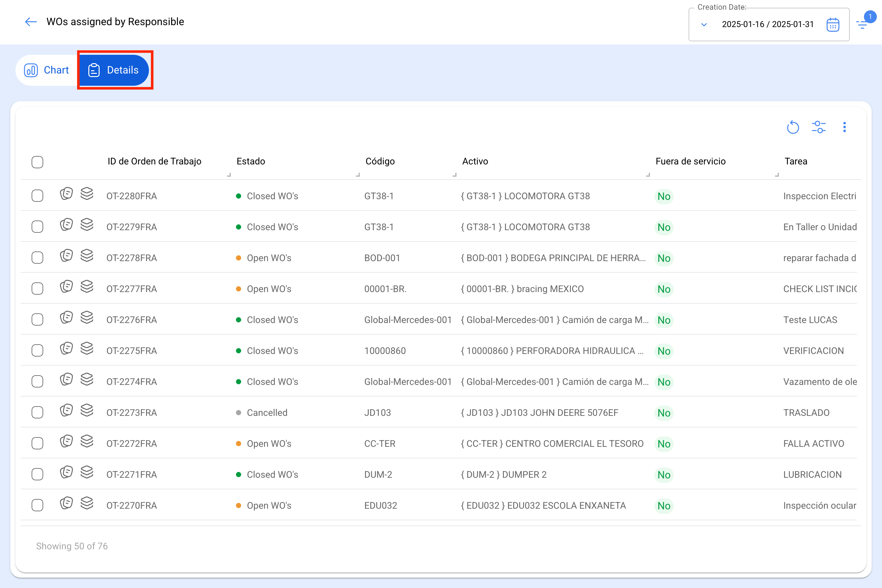The height and width of the screenshot is (588, 882).
Task: Go back using the left arrow
Action: [x=31, y=22]
